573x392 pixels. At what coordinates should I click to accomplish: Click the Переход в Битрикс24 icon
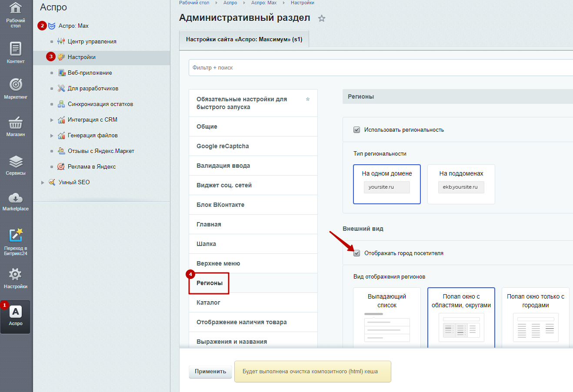pyautogui.click(x=16, y=235)
